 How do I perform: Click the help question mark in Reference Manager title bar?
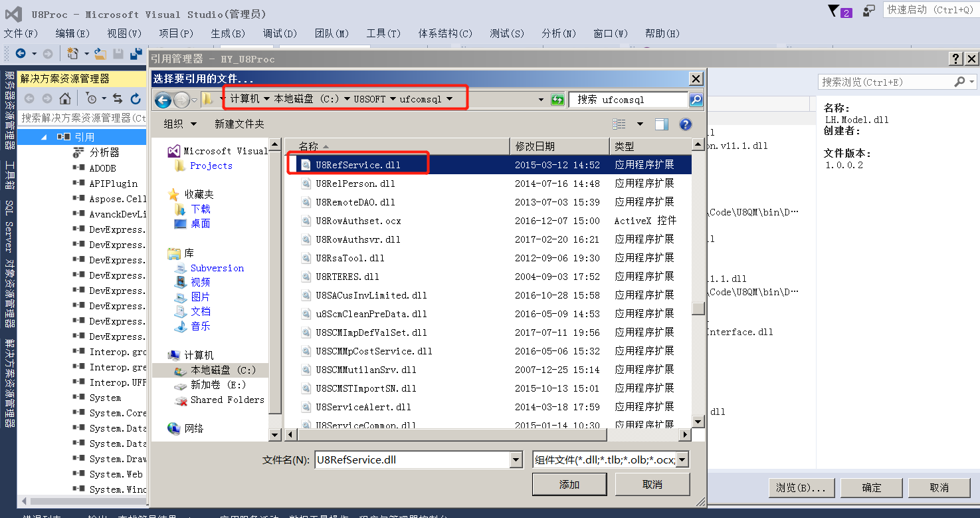tap(955, 59)
